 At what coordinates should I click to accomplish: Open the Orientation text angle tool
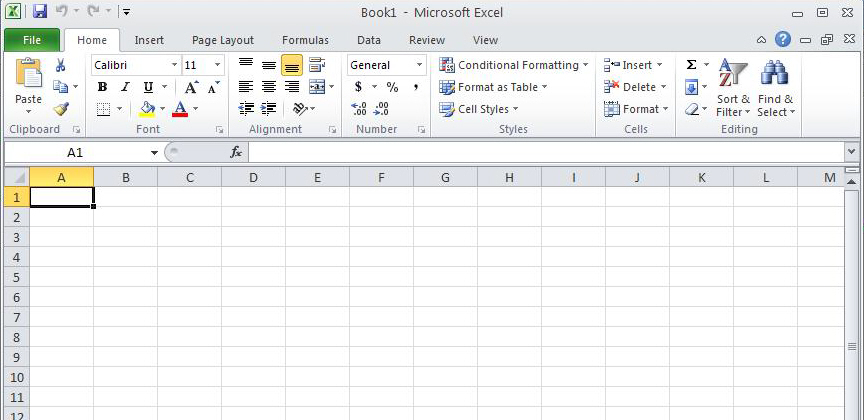click(300, 109)
